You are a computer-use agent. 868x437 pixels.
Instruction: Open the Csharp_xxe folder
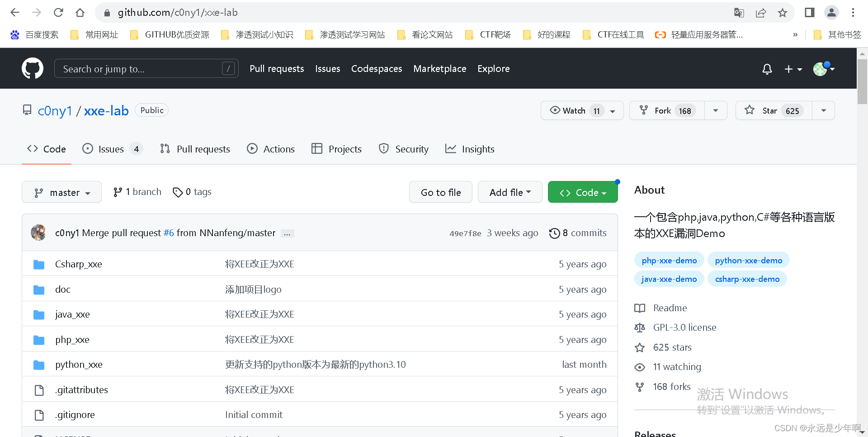(x=79, y=264)
